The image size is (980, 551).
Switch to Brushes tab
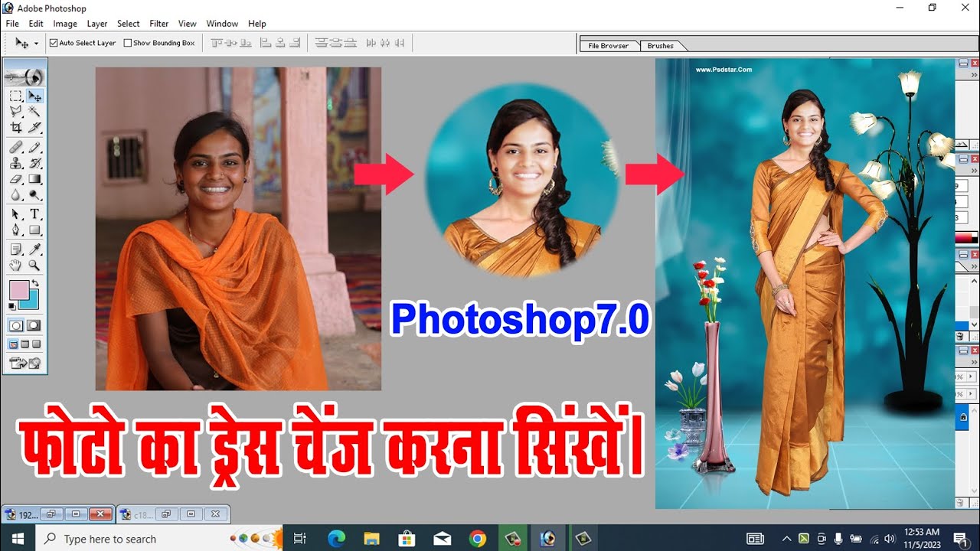[661, 46]
